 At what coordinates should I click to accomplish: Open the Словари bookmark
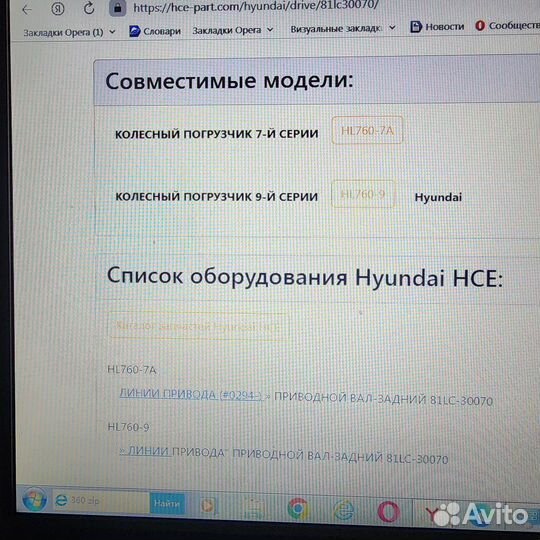coord(155,31)
